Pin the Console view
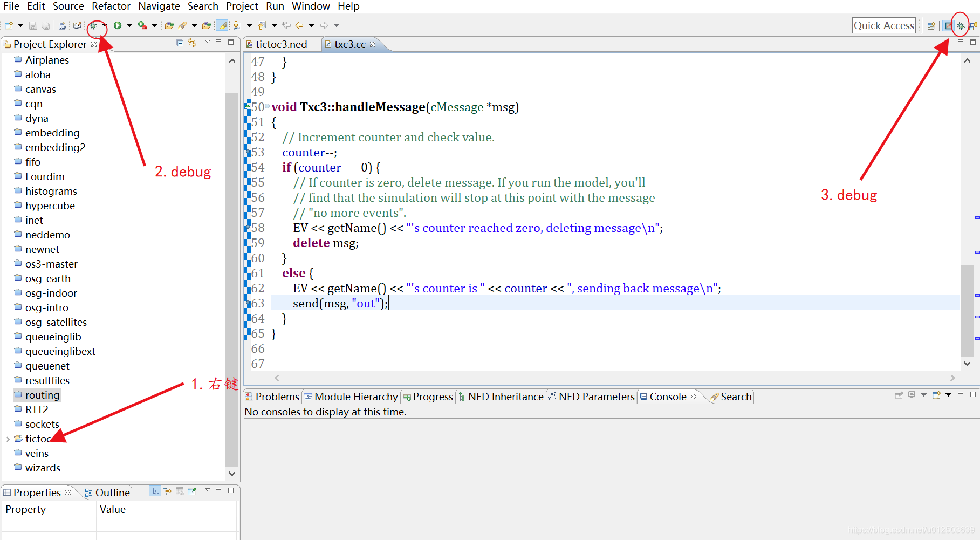980x540 pixels. (899, 395)
